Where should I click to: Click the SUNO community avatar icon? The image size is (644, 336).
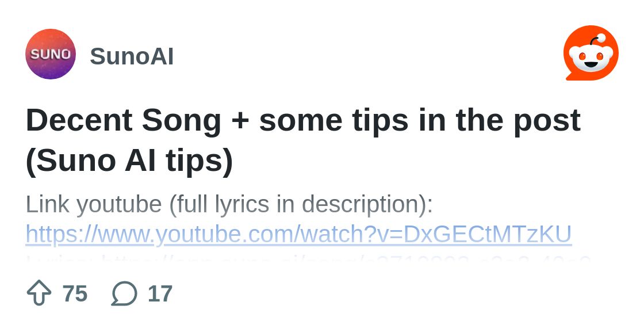[51, 54]
